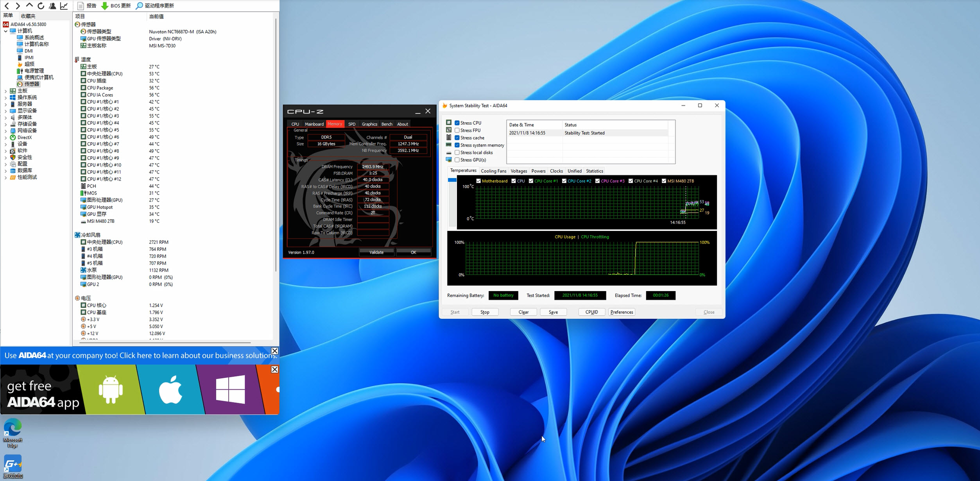Click the BIOS 更新 toolbar button

pyautogui.click(x=116, y=5)
